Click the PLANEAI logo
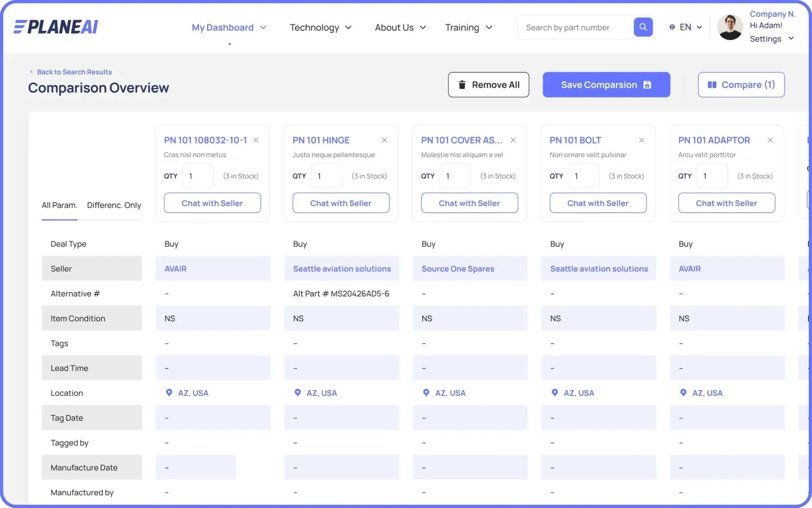The height and width of the screenshot is (508, 812). (56, 27)
